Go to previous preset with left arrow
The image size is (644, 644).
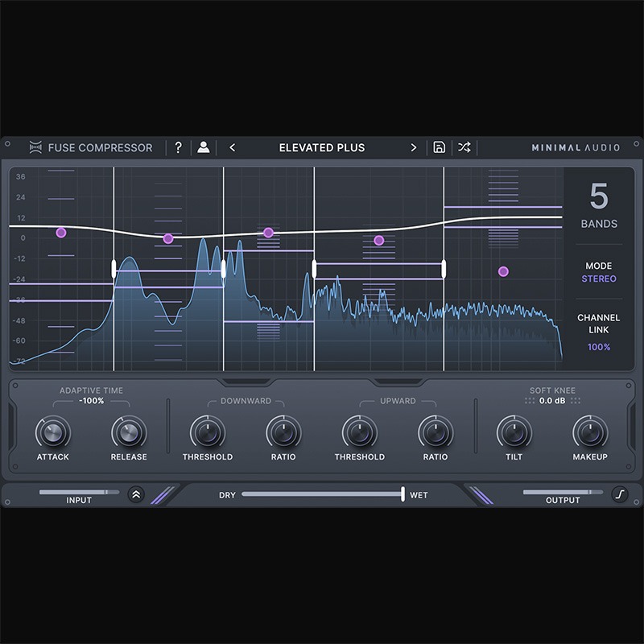coord(233,147)
